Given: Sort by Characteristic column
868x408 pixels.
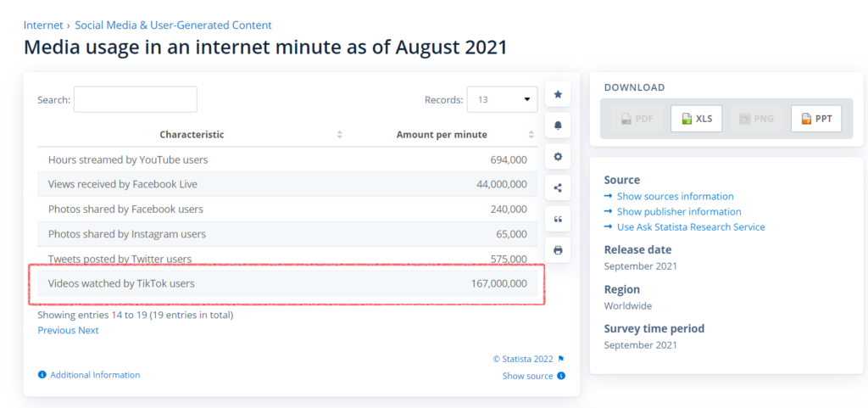Looking at the screenshot, I should [x=339, y=135].
